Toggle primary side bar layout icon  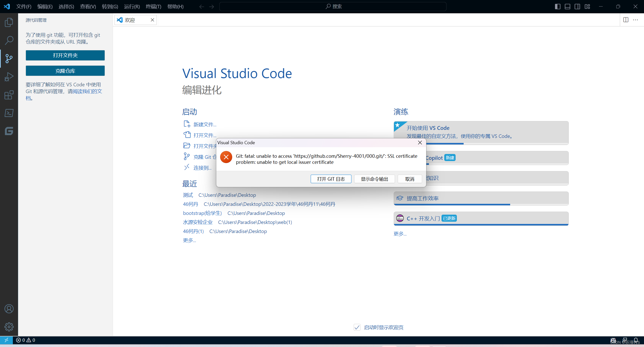(557, 7)
